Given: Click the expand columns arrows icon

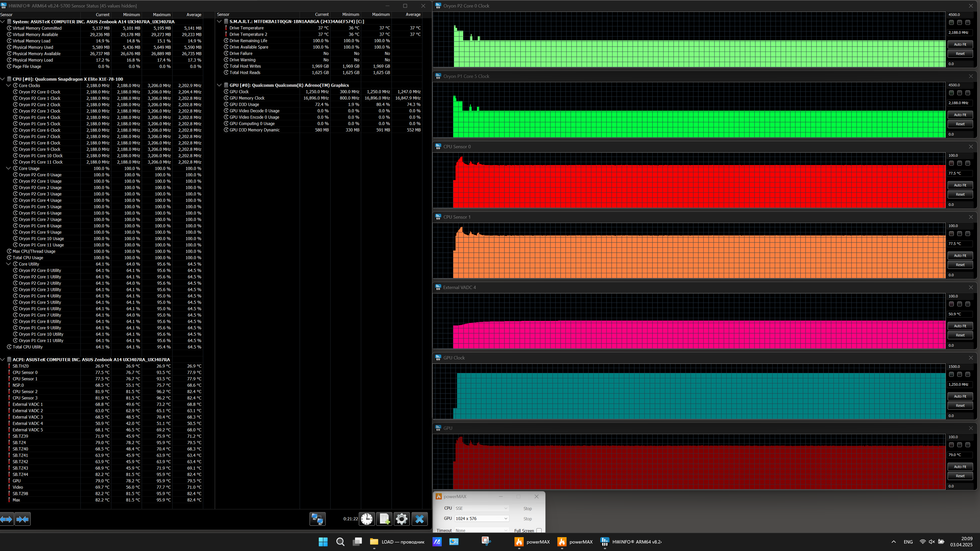Looking at the screenshot, I should point(7,519).
